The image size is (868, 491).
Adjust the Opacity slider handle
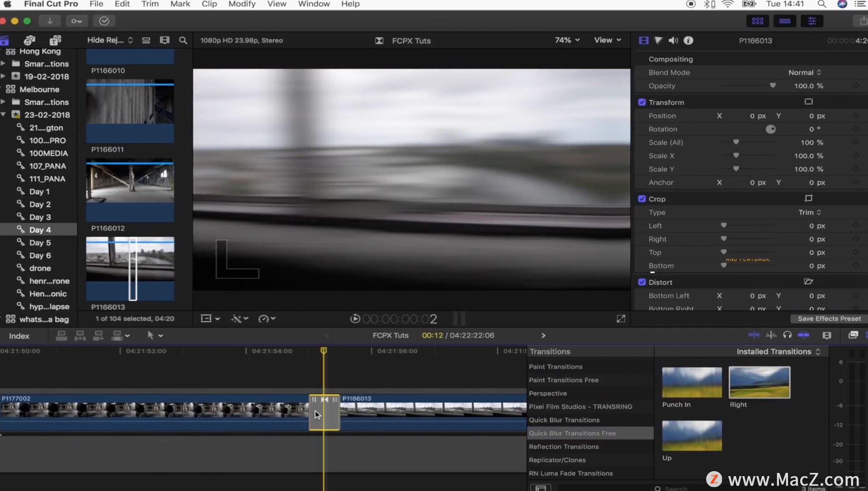tap(773, 85)
